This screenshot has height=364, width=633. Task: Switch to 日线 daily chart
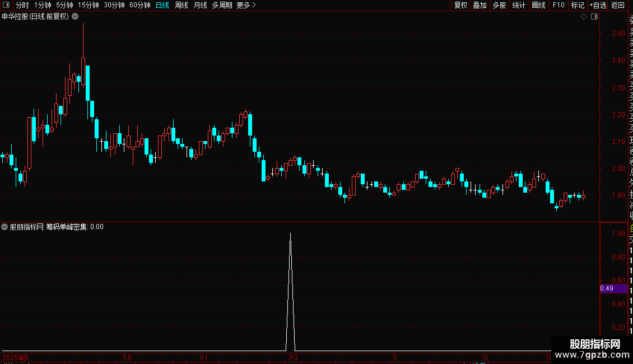point(162,5)
